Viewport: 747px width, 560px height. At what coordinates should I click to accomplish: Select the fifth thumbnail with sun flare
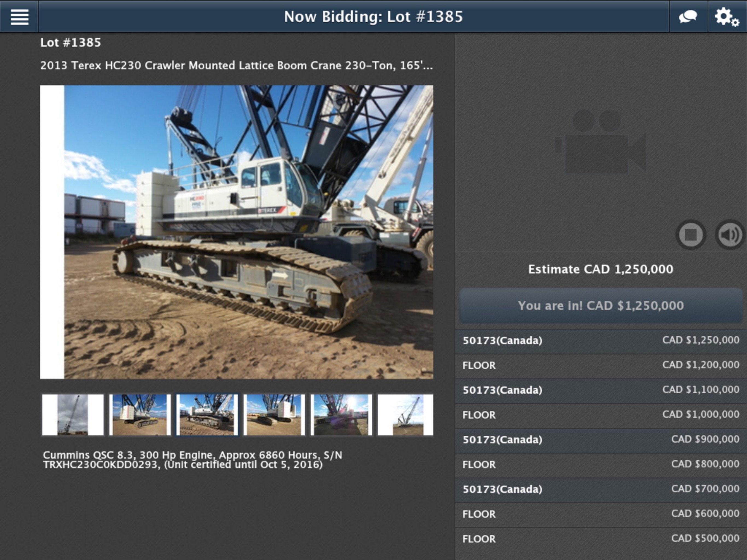[x=341, y=415]
